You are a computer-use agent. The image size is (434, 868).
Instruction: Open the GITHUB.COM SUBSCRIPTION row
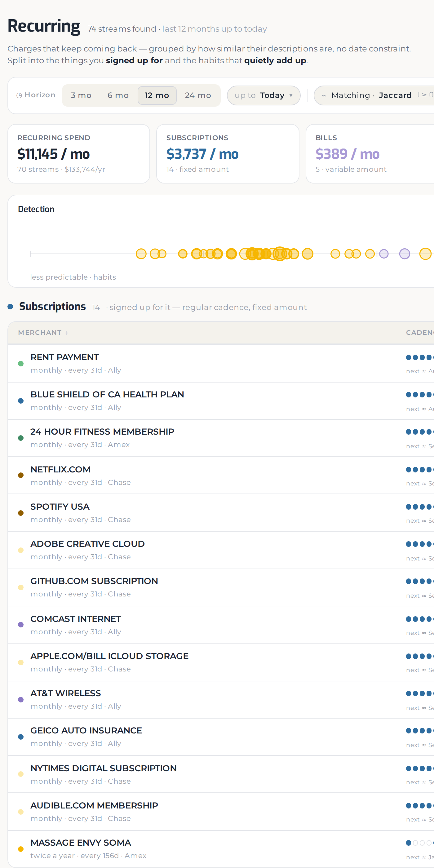pyautogui.click(x=221, y=587)
